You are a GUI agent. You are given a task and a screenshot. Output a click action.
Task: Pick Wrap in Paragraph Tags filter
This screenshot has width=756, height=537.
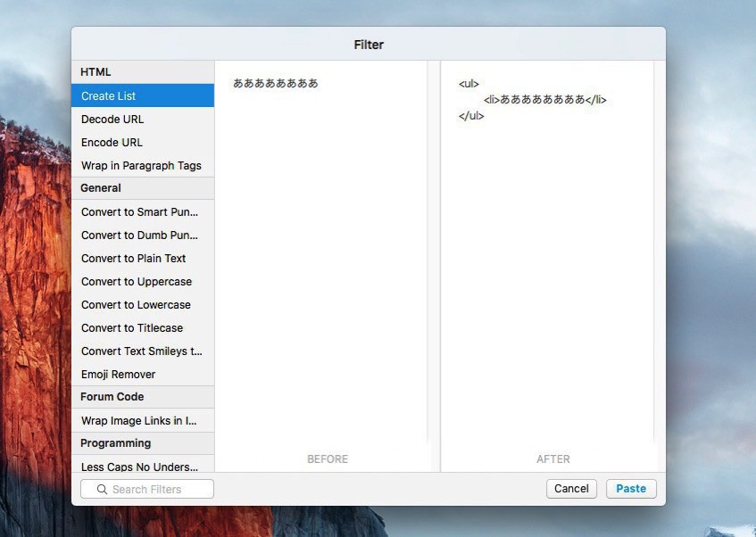coord(143,165)
